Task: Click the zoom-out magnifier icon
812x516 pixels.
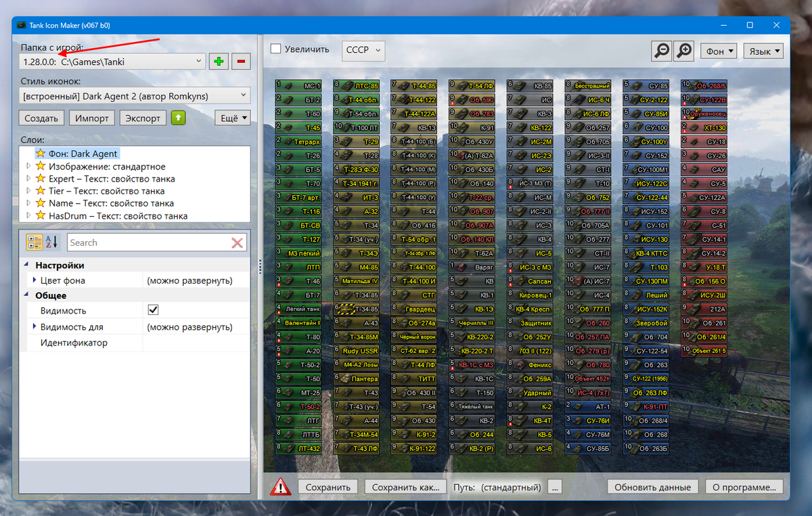Action: tap(661, 50)
